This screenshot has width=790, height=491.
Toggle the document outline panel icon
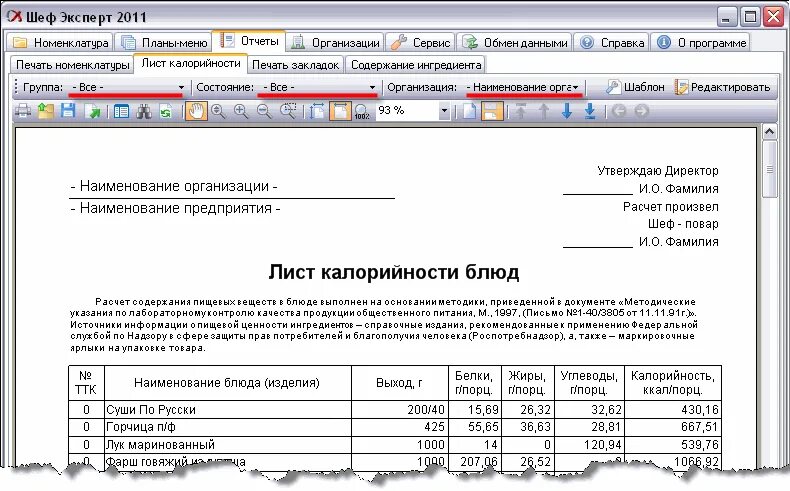pos(121,111)
